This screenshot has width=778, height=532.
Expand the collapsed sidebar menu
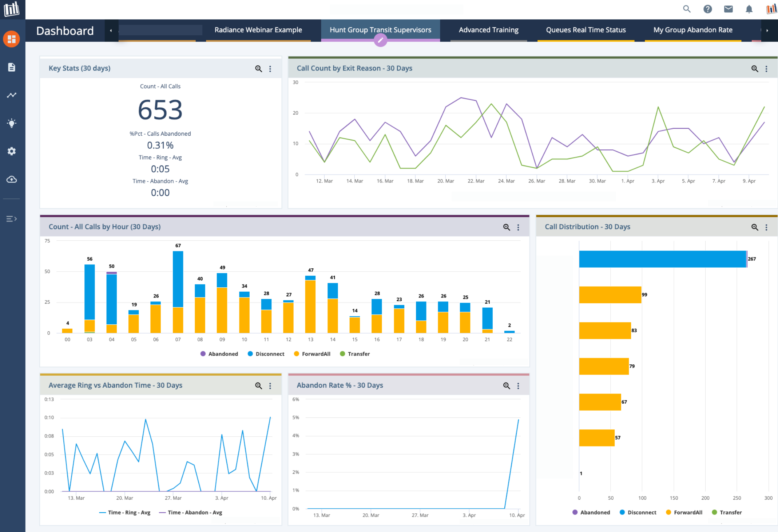coord(12,219)
